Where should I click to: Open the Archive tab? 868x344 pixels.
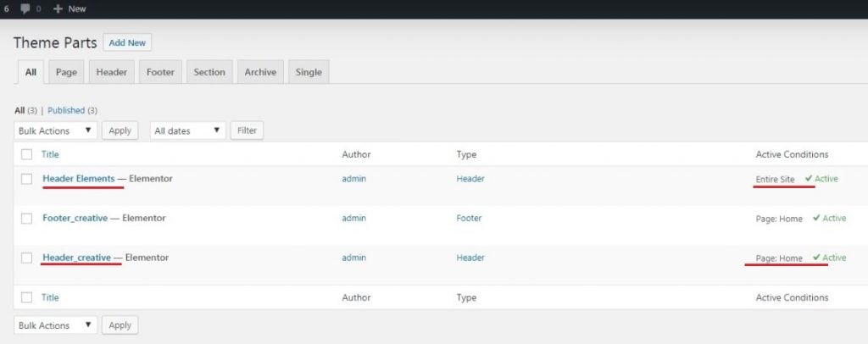(260, 72)
